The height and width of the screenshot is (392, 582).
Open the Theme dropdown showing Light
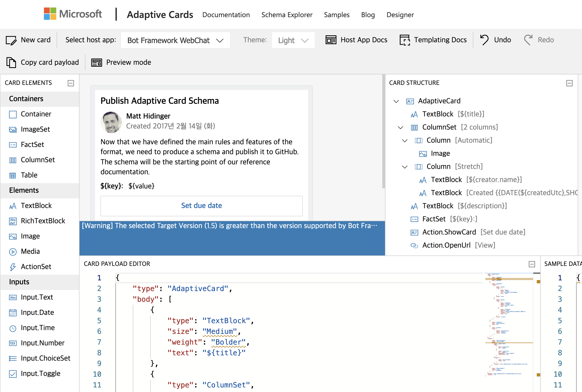293,40
